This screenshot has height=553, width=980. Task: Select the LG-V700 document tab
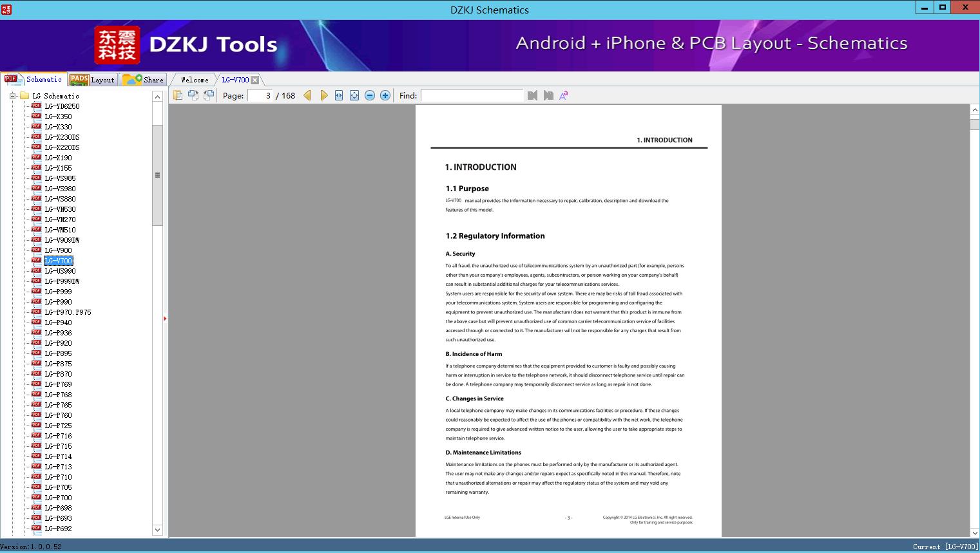pyautogui.click(x=235, y=80)
